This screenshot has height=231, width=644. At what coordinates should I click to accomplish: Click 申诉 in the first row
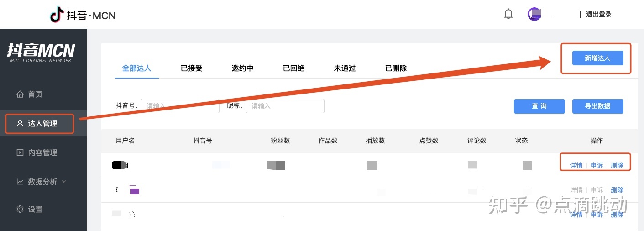click(x=597, y=165)
